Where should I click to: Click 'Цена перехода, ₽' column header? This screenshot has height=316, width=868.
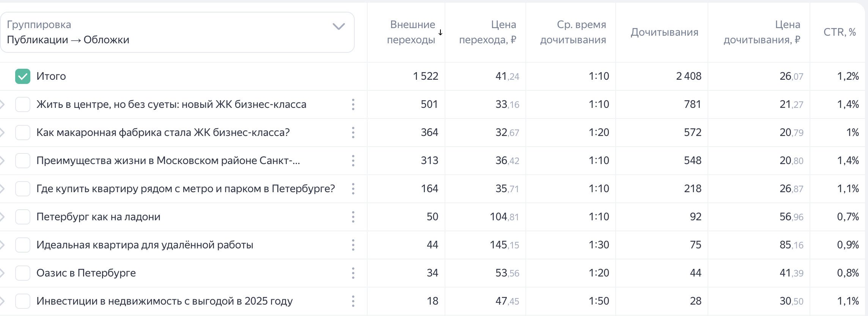tap(488, 32)
